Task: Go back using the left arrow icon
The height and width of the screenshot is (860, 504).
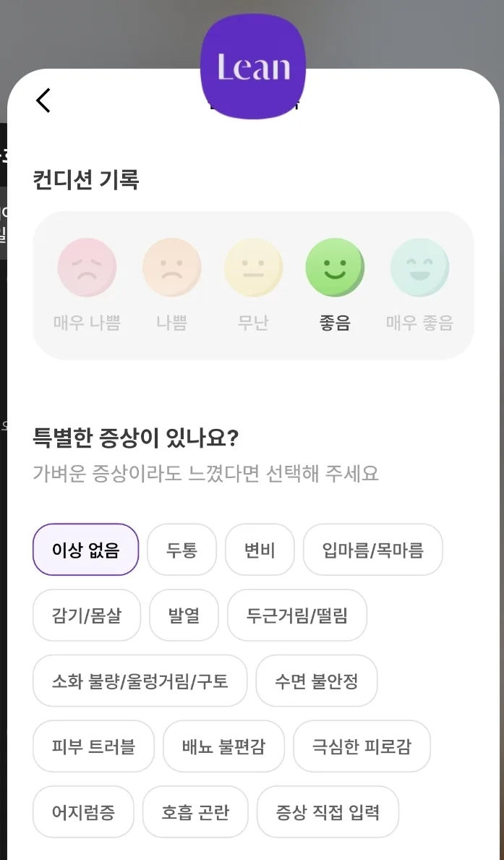Action: click(x=43, y=101)
